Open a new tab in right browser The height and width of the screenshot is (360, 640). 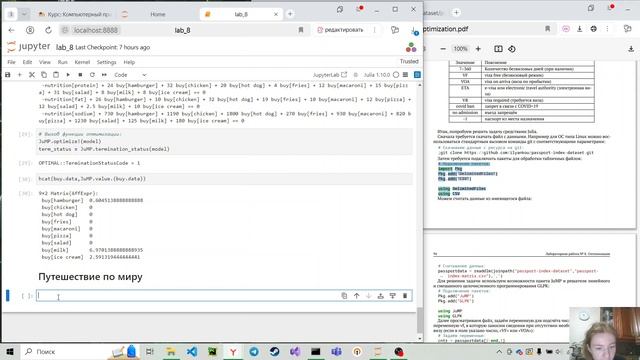click(456, 13)
